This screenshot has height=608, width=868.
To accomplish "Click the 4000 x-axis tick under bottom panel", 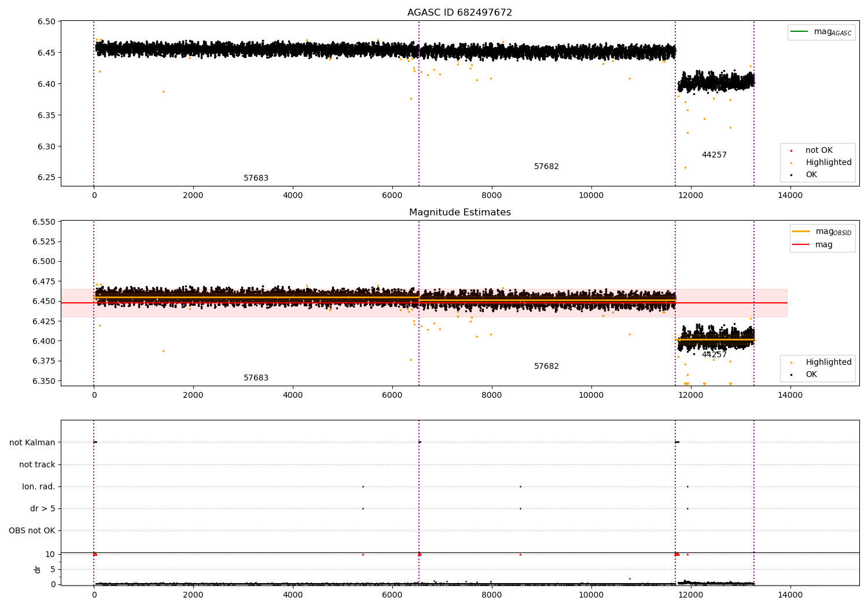I will (x=293, y=595).
